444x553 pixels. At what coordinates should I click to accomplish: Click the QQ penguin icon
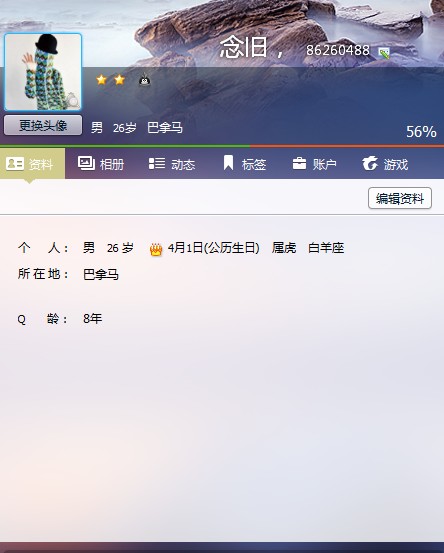pyautogui.click(x=145, y=80)
